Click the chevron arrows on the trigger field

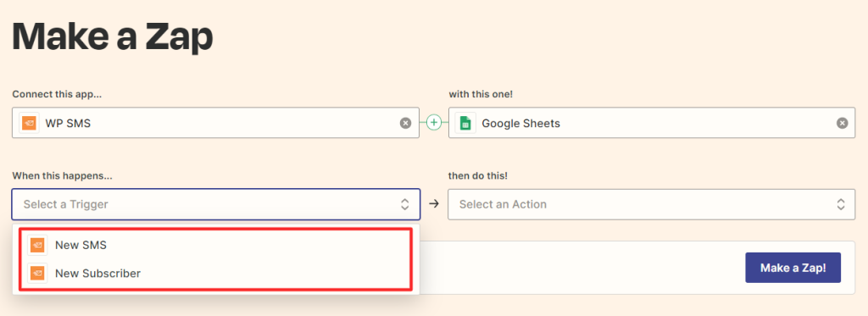pyautogui.click(x=404, y=204)
